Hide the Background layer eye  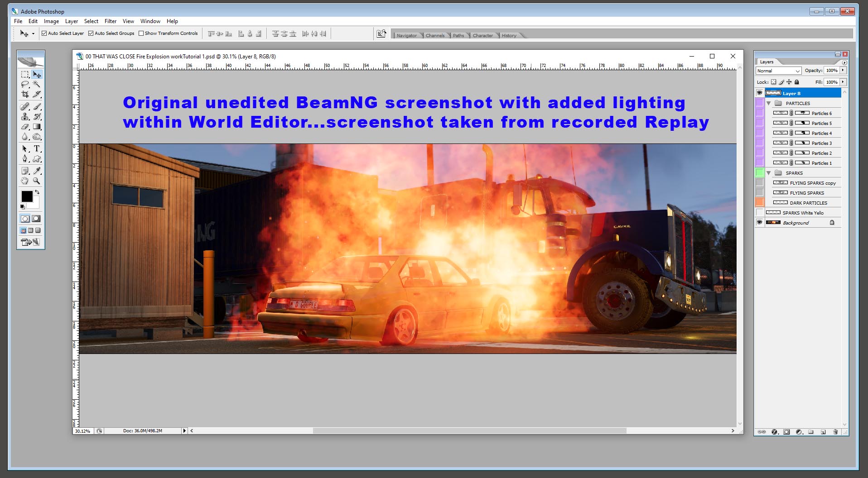760,223
